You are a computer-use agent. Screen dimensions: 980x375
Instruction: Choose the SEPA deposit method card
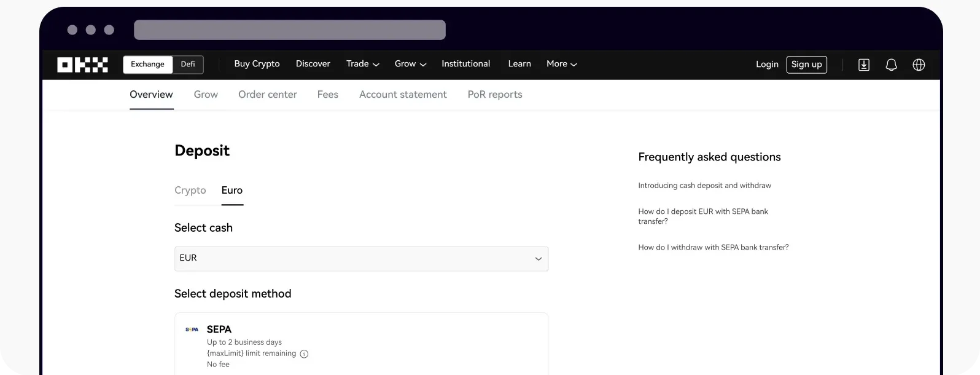tap(361, 344)
